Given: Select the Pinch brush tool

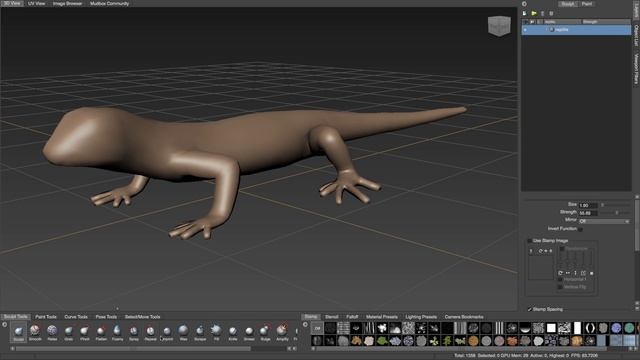Looking at the screenshot, I should coord(84,331).
